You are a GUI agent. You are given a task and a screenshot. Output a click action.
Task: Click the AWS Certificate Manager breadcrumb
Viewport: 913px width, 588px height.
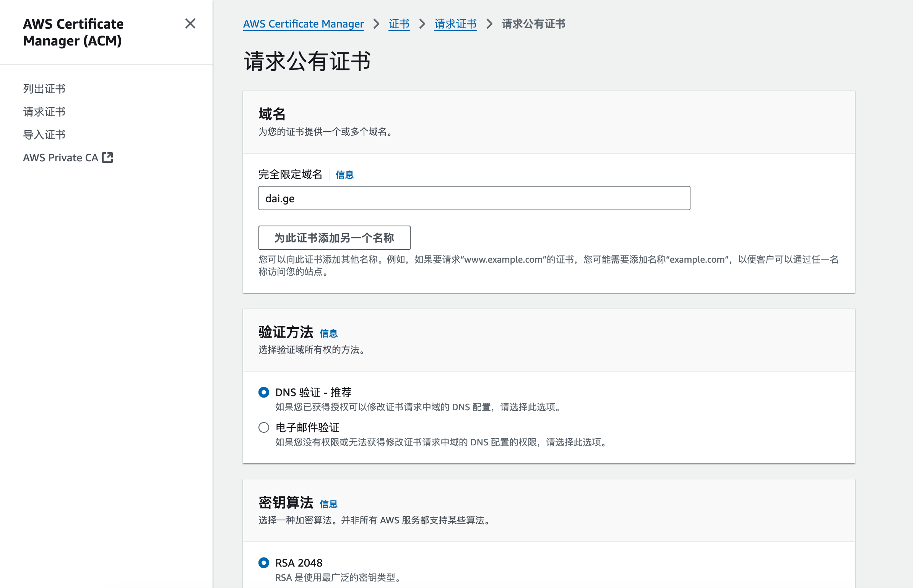coord(303,24)
